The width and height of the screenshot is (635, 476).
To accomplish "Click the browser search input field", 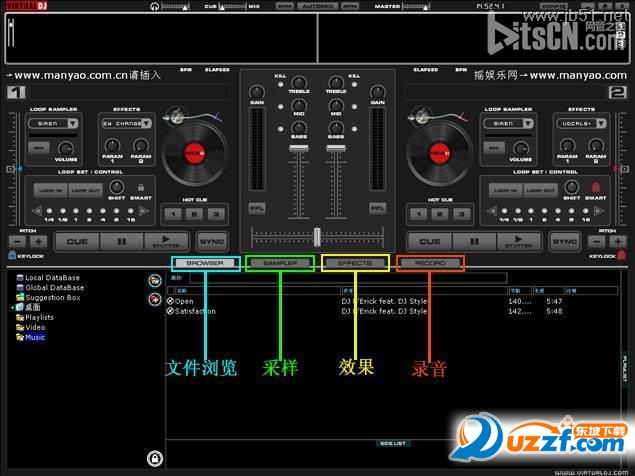I will [348, 278].
